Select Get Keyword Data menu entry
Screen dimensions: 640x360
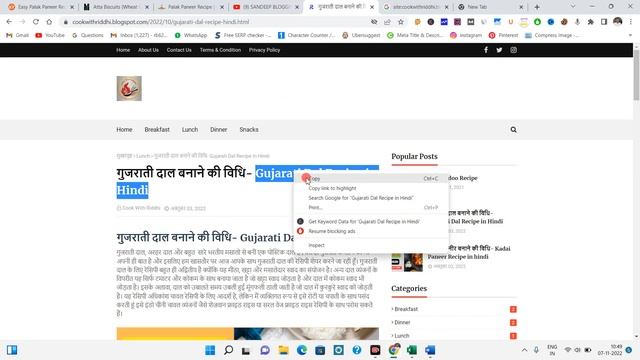(x=371, y=221)
